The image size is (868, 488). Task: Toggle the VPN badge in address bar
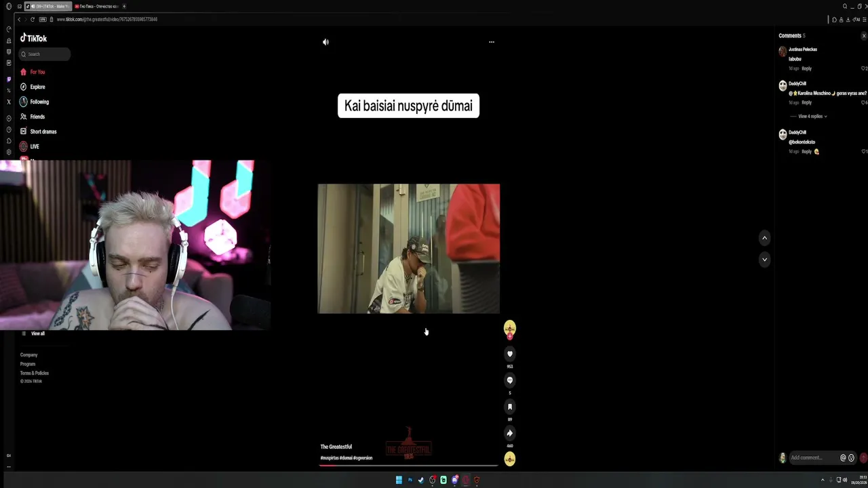pyautogui.click(x=43, y=20)
